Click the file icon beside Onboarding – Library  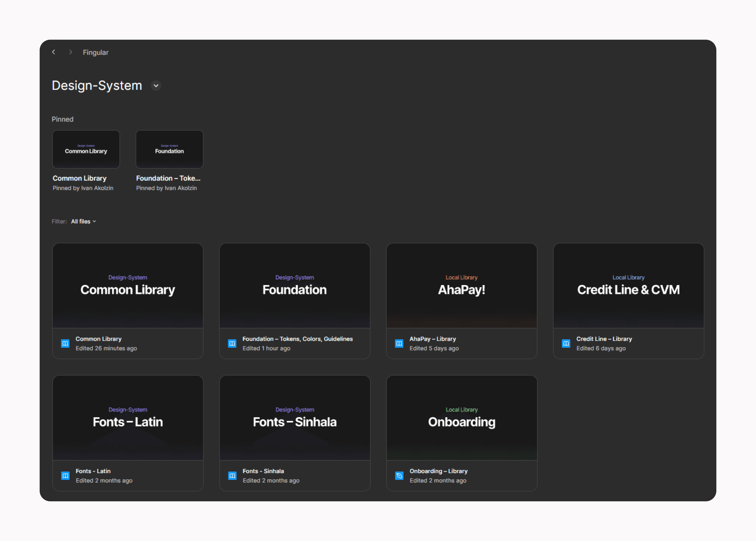(x=399, y=476)
